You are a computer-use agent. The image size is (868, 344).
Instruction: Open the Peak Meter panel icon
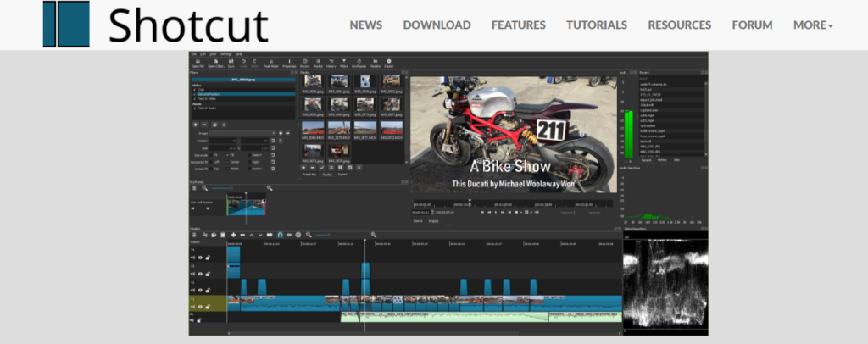pos(271,63)
